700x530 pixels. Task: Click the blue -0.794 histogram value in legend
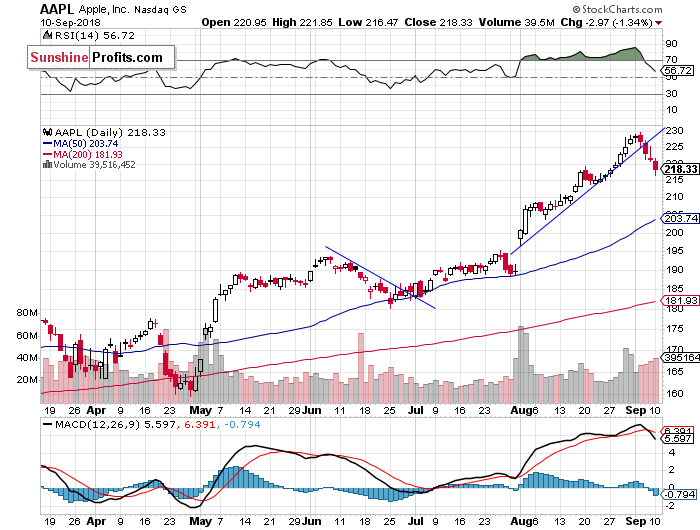click(242, 424)
